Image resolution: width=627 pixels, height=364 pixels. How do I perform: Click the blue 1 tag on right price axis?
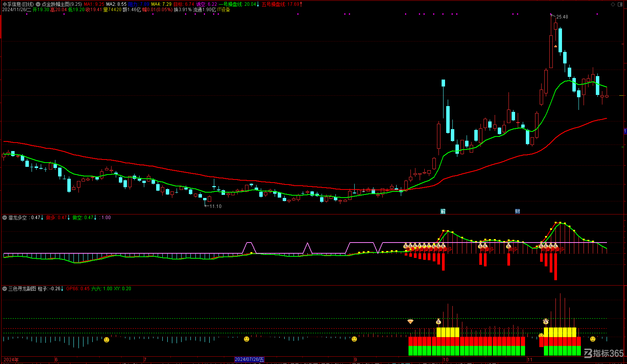[x=625, y=131]
